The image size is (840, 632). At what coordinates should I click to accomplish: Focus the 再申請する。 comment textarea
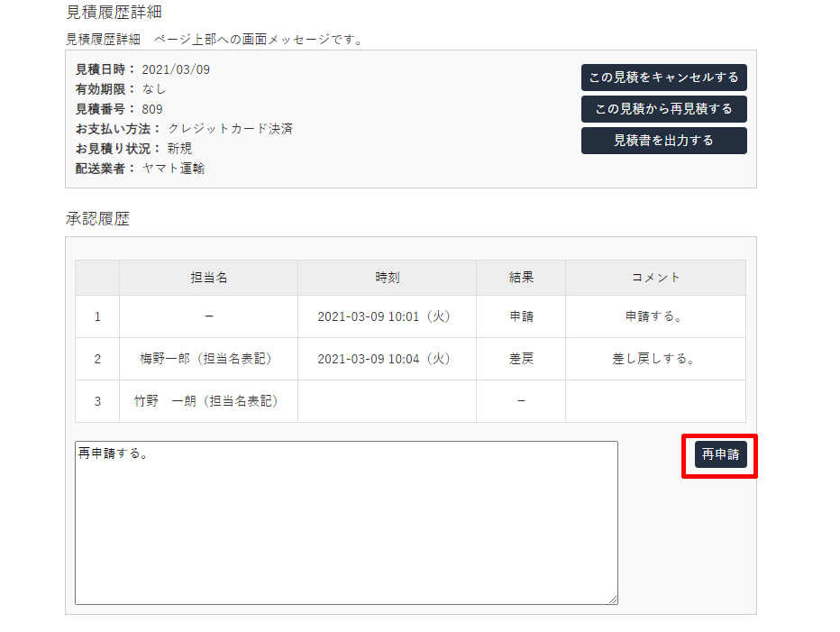pyautogui.click(x=346, y=523)
